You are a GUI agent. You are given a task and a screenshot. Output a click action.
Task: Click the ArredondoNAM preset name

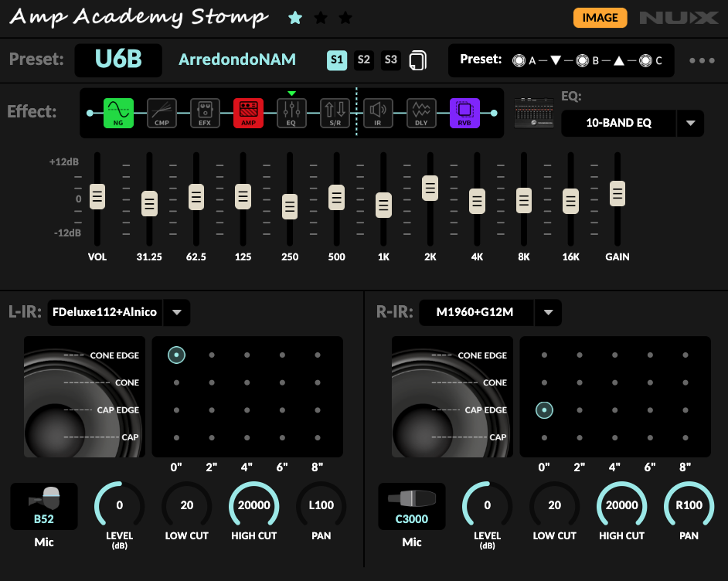pos(237,59)
